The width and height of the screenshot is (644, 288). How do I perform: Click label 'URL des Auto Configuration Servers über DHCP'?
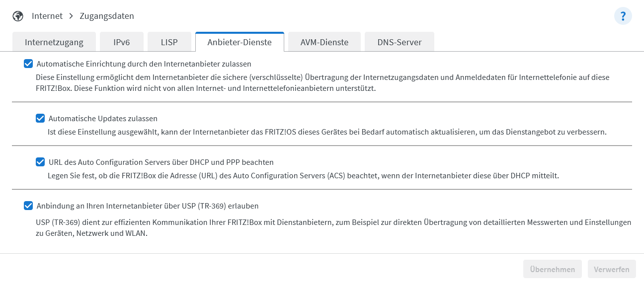pyautogui.click(x=161, y=162)
